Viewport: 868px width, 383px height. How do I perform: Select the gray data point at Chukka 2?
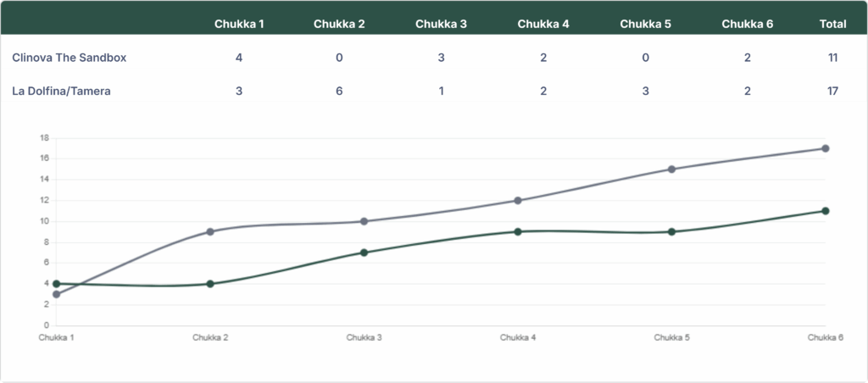(x=210, y=231)
